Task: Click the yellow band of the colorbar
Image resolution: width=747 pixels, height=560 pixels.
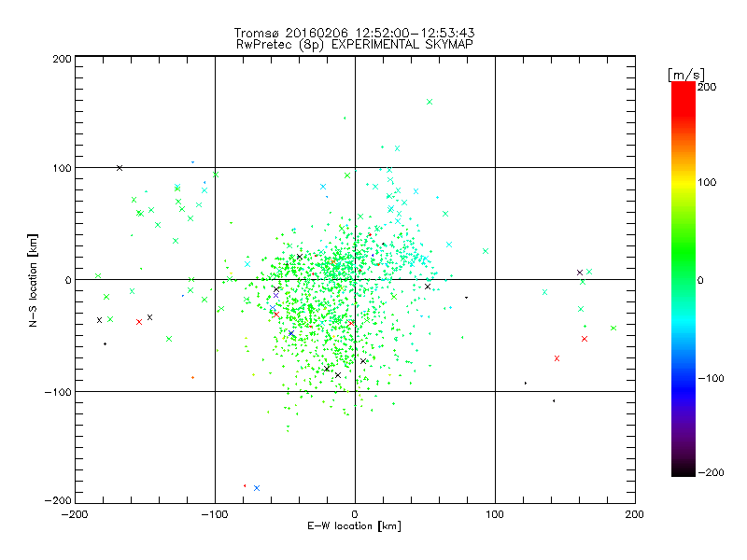Action: tap(684, 183)
